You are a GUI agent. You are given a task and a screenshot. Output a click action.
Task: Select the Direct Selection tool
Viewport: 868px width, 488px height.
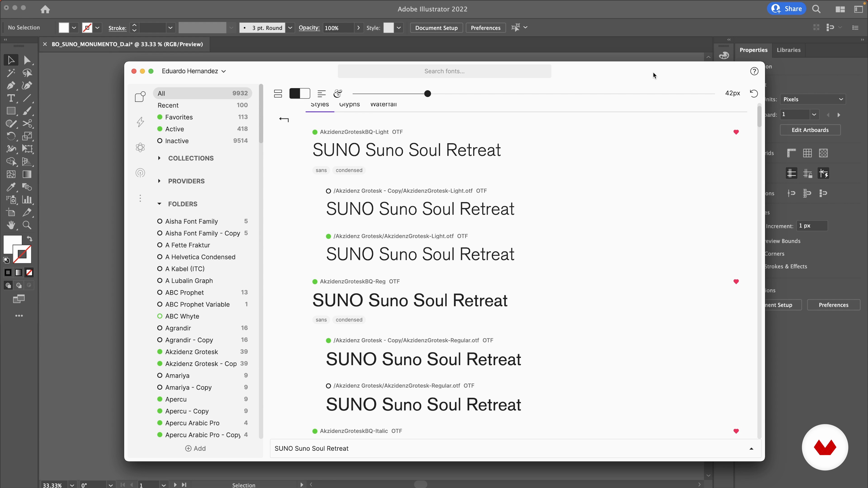click(x=27, y=60)
